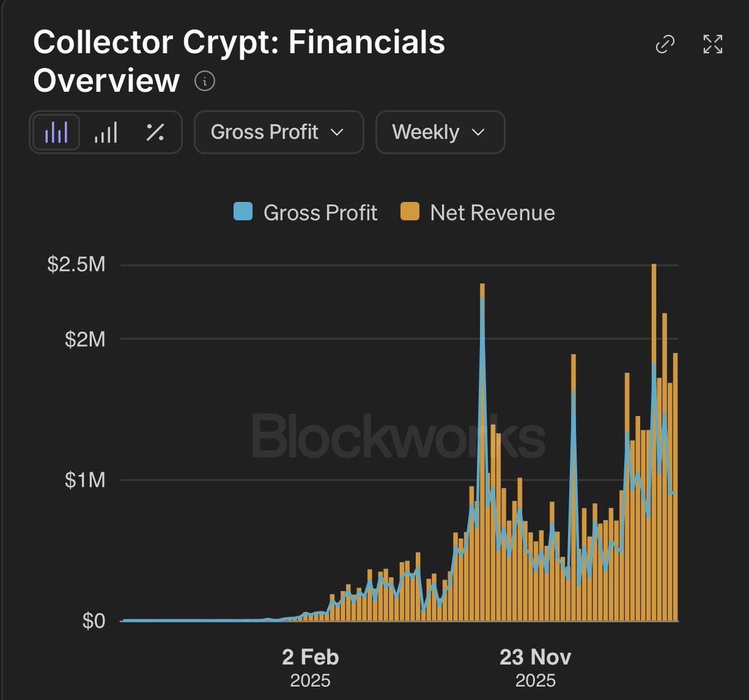The image size is (749, 700).
Task: Select the grouped bar chart view icon
Action: (56, 132)
